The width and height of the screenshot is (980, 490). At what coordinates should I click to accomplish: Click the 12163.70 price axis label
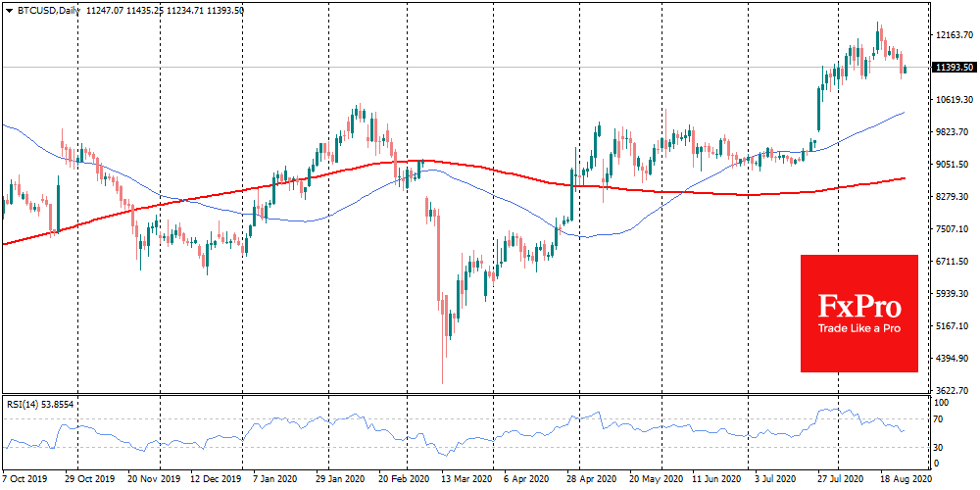(x=954, y=35)
